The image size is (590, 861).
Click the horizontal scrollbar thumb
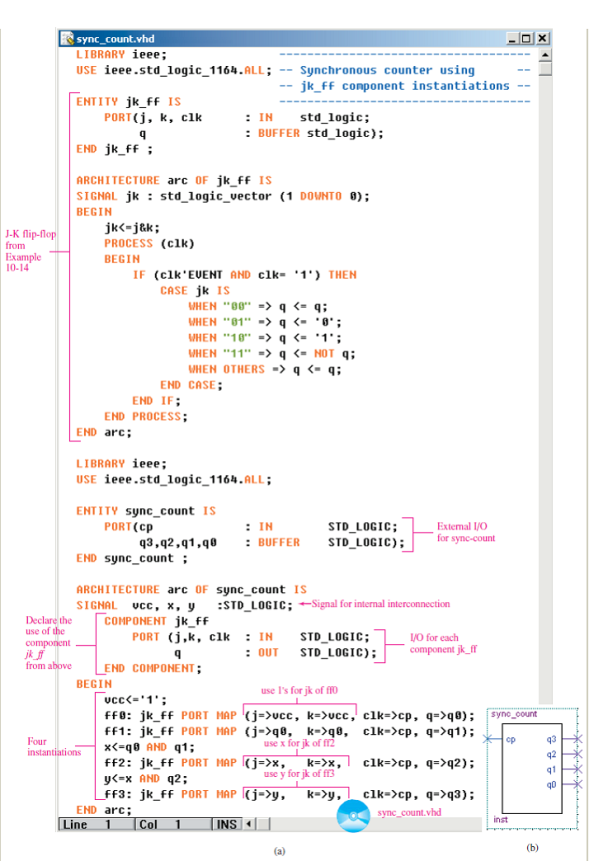point(263,824)
